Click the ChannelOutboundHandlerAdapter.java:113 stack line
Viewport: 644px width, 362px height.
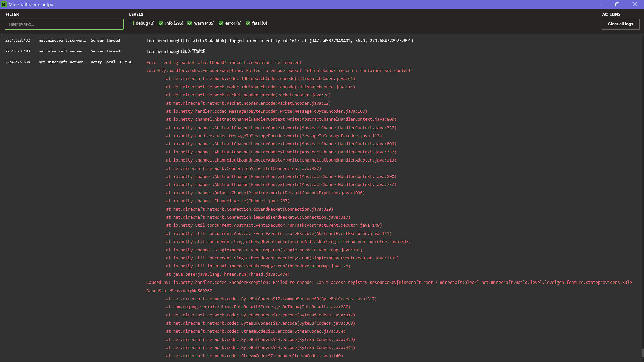point(281,160)
